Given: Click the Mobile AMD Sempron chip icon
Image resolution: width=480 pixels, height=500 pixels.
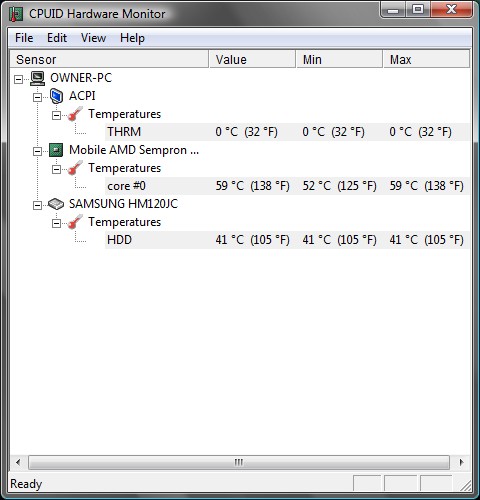Looking at the screenshot, I should click(56, 150).
